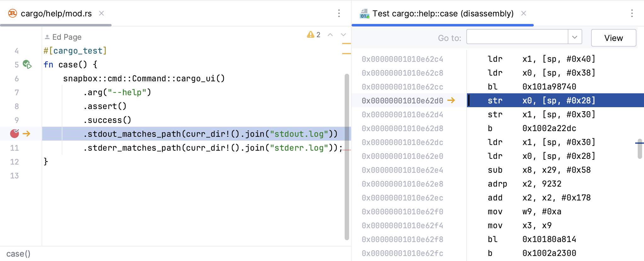
Task: Select instruction bl 0x101a98740
Action: (532, 87)
